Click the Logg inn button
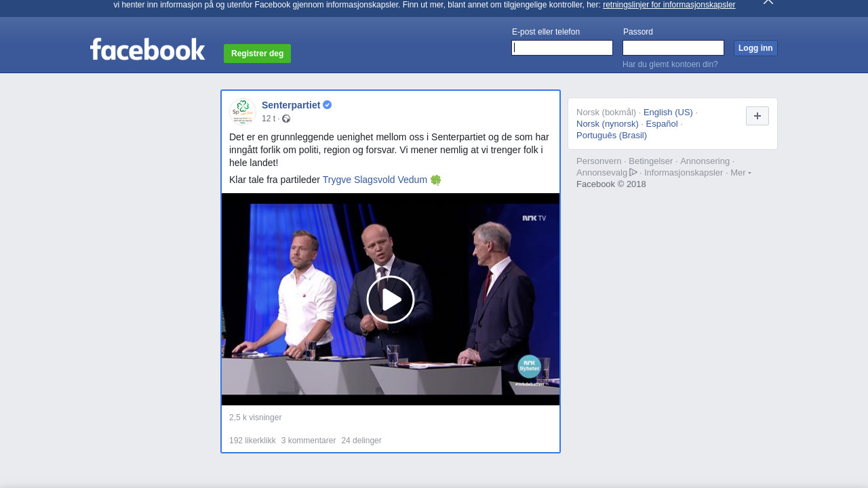 [x=755, y=48]
